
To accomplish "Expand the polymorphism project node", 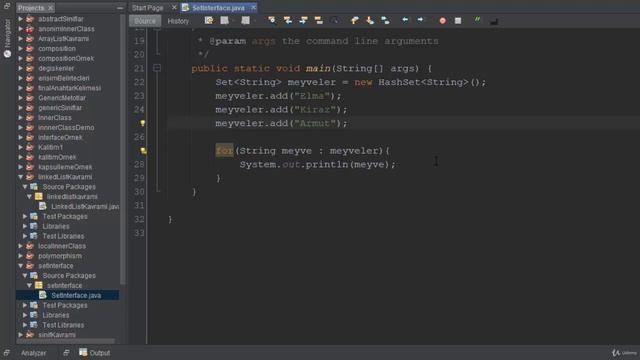I will [x=20, y=256].
